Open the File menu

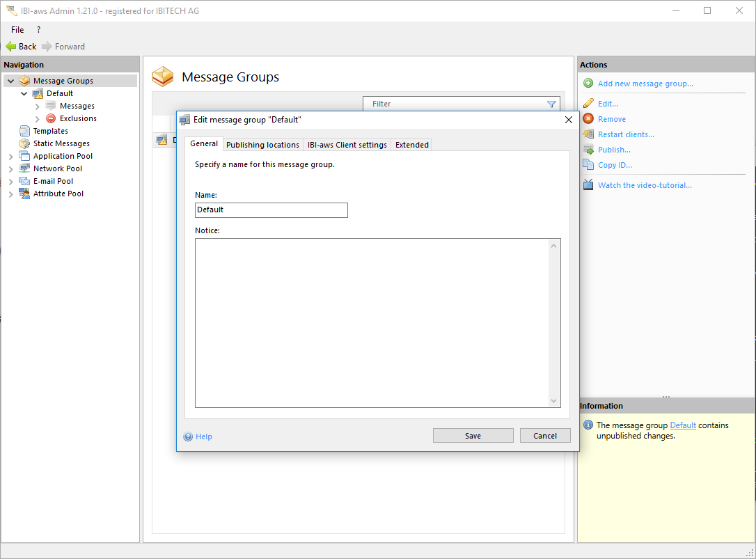(x=17, y=30)
